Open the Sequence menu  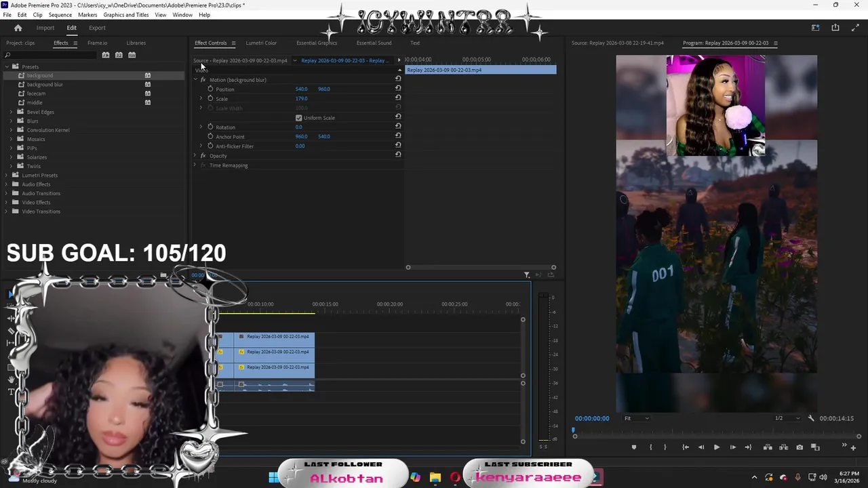tap(60, 15)
